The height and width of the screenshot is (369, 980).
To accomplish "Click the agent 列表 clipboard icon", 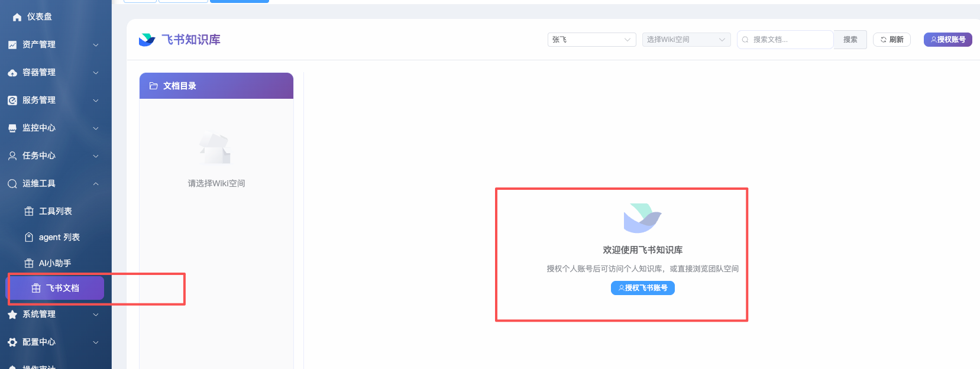I will pos(29,237).
